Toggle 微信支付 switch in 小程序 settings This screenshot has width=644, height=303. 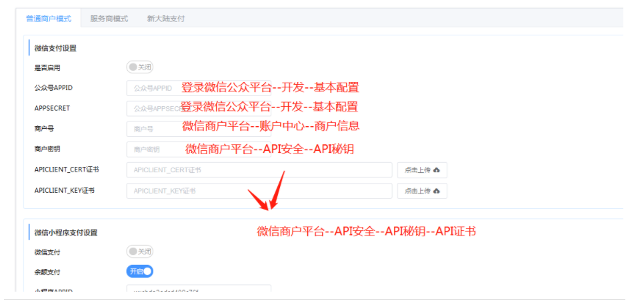click(139, 251)
